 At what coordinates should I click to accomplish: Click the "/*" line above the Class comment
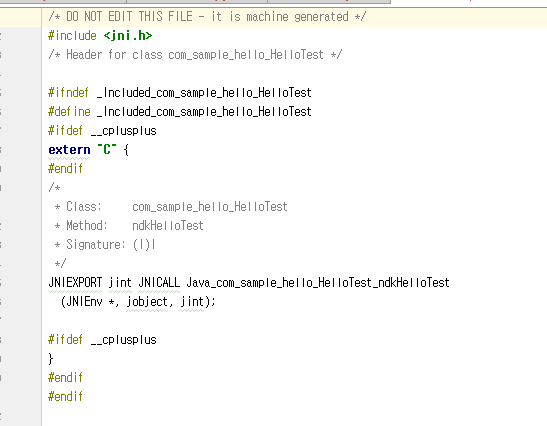[x=54, y=188]
